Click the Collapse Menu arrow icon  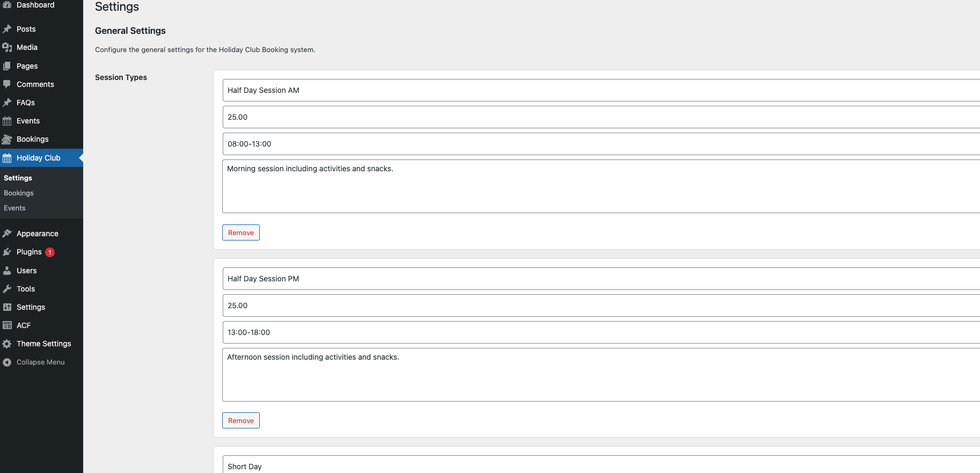(x=7, y=362)
